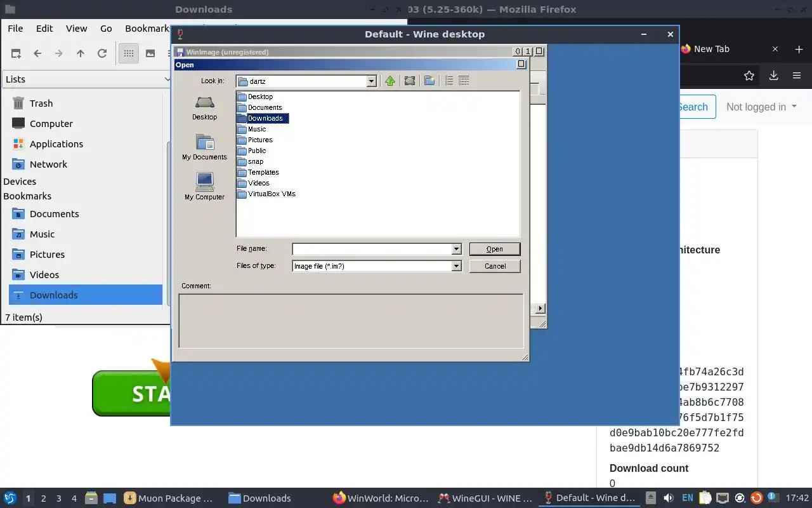Select the Templates folder in file list
812x508 pixels.
click(258, 172)
